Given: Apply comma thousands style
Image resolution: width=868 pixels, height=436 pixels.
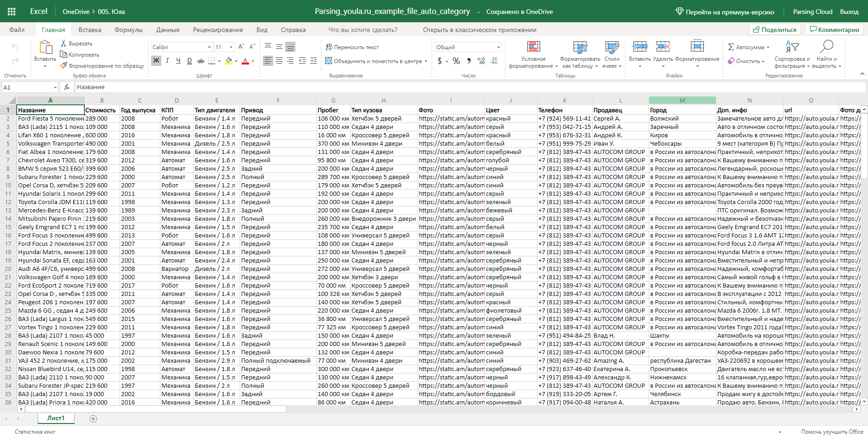Looking at the screenshot, I should pos(469,61).
